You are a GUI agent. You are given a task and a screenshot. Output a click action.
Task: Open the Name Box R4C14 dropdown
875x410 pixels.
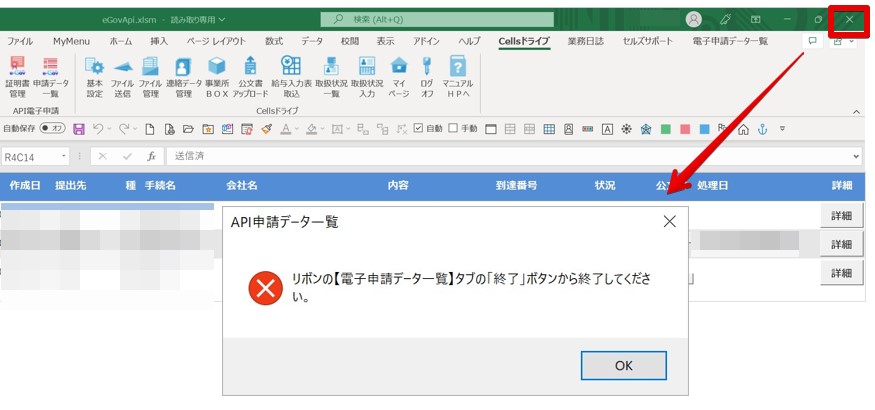pos(64,157)
